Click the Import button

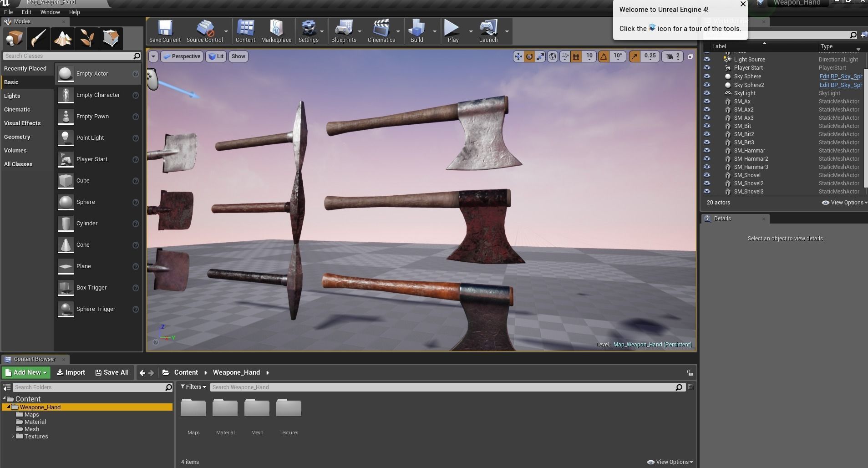pyautogui.click(x=71, y=372)
